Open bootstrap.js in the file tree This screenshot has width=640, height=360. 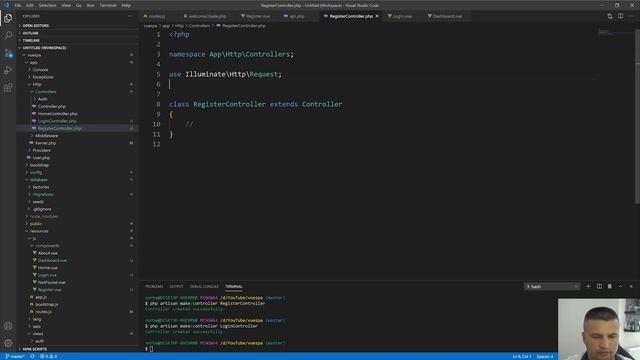[46, 304]
